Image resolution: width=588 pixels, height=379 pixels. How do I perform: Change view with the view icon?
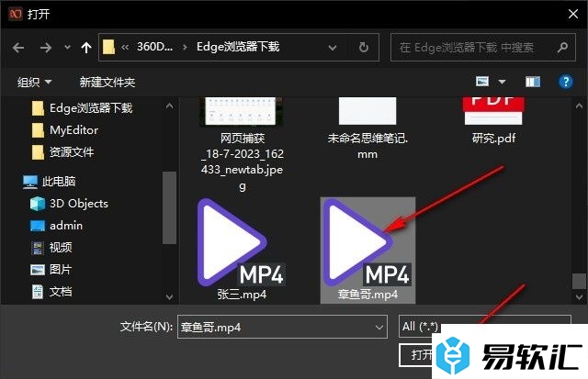482,82
